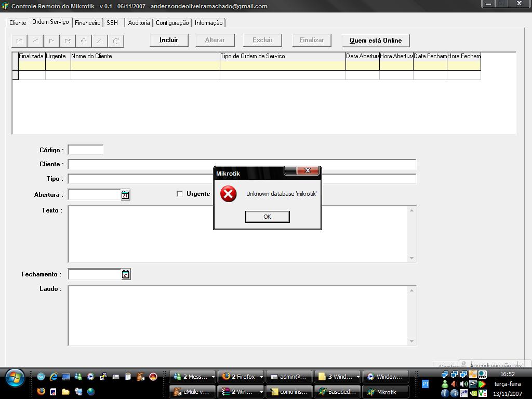Switch to como ins... taskbar button
The height and width of the screenshot is (399, 532).
[x=289, y=392]
